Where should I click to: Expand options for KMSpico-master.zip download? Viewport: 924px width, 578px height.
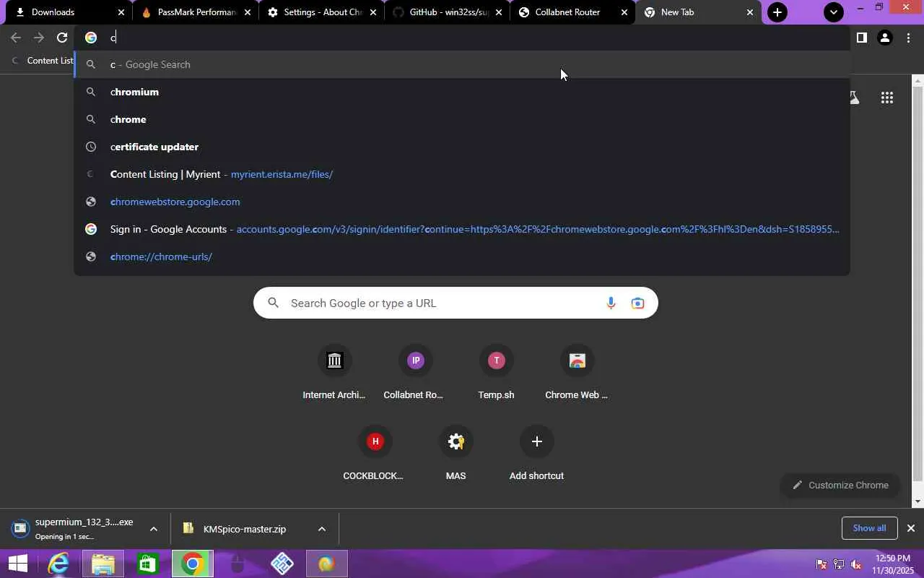click(322, 529)
